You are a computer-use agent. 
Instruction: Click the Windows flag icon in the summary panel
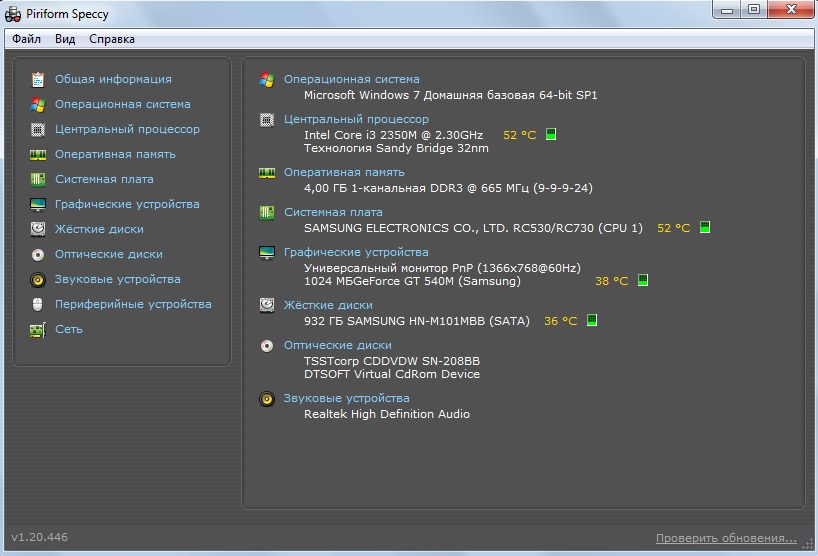[x=267, y=80]
